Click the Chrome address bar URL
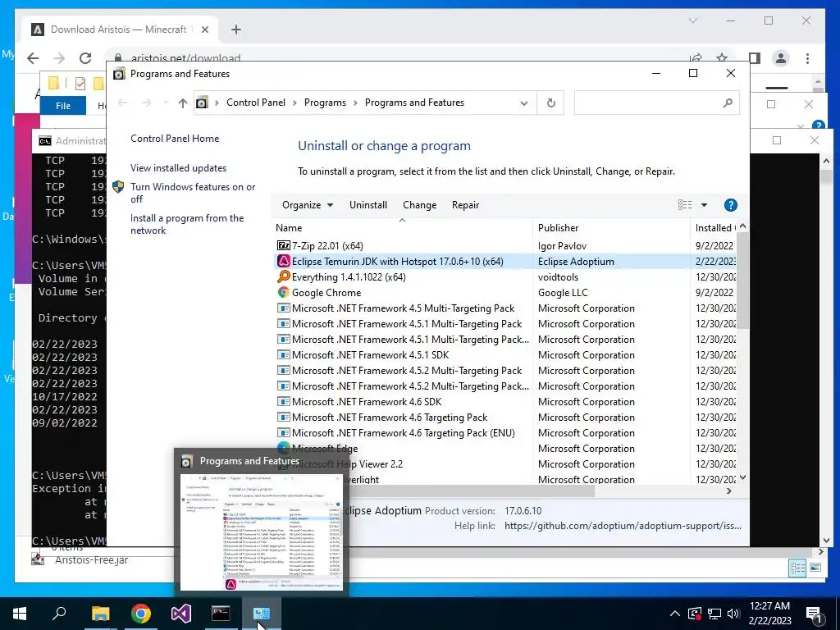Image resolution: width=840 pixels, height=630 pixels. coord(186,57)
